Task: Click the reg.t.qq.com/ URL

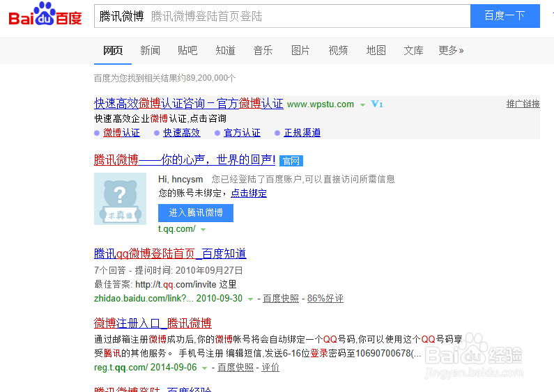Action: (x=121, y=367)
